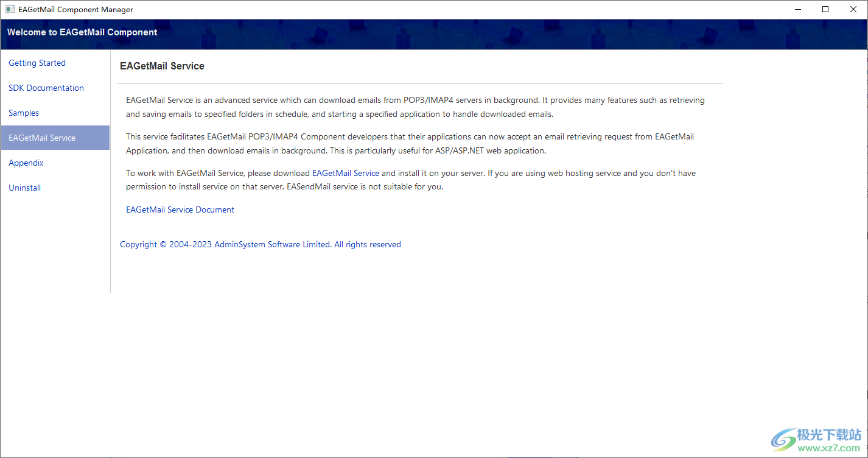
Task: Follow the EAGetMail Service download link
Action: [x=346, y=173]
